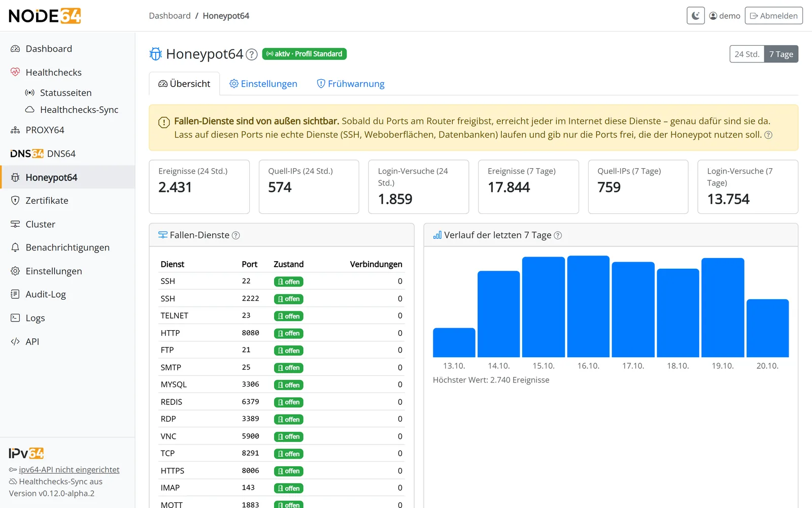The image size is (812, 508).
Task: Switch time range to 24 Std.
Action: [747, 54]
